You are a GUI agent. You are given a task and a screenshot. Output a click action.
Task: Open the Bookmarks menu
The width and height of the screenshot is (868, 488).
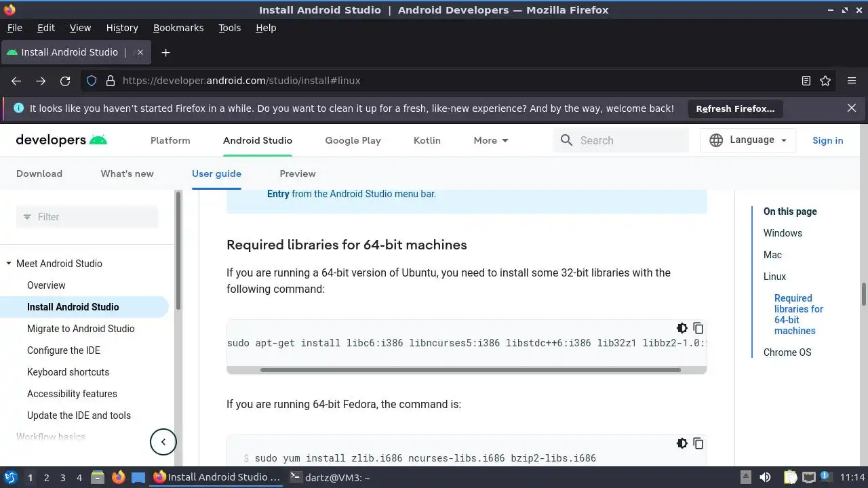click(x=178, y=28)
